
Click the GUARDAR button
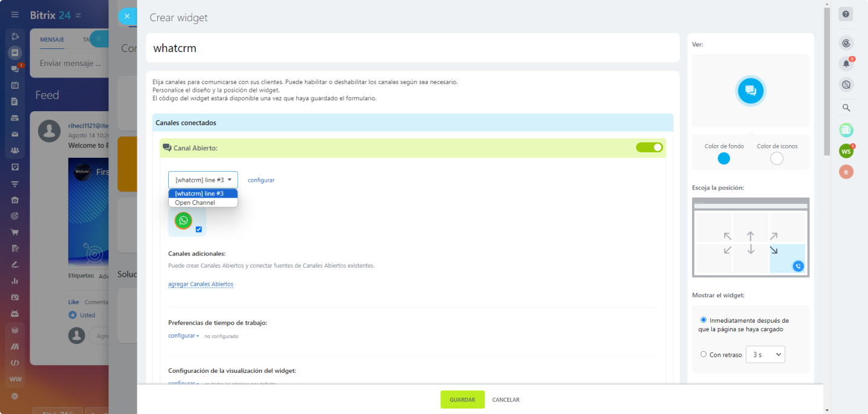(x=462, y=399)
